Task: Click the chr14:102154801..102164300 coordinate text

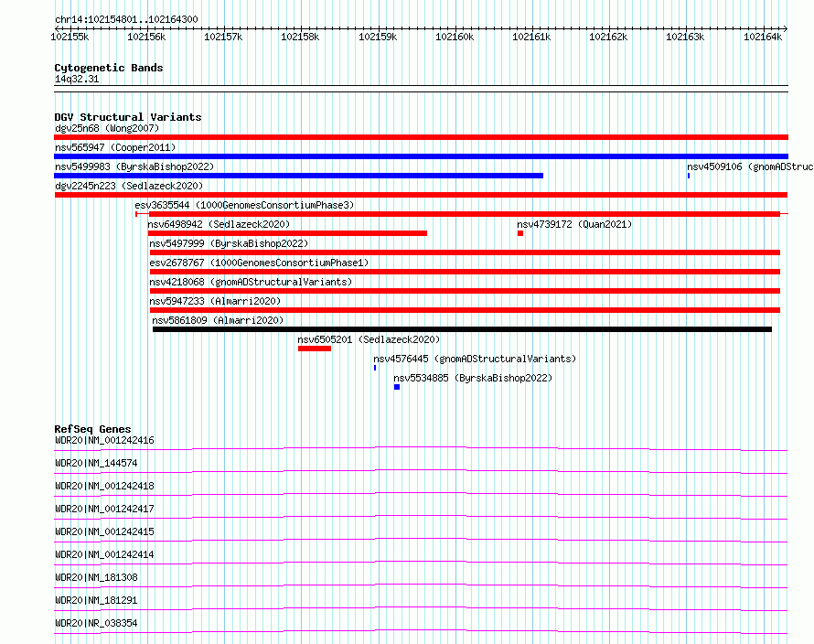Action: click(126, 19)
